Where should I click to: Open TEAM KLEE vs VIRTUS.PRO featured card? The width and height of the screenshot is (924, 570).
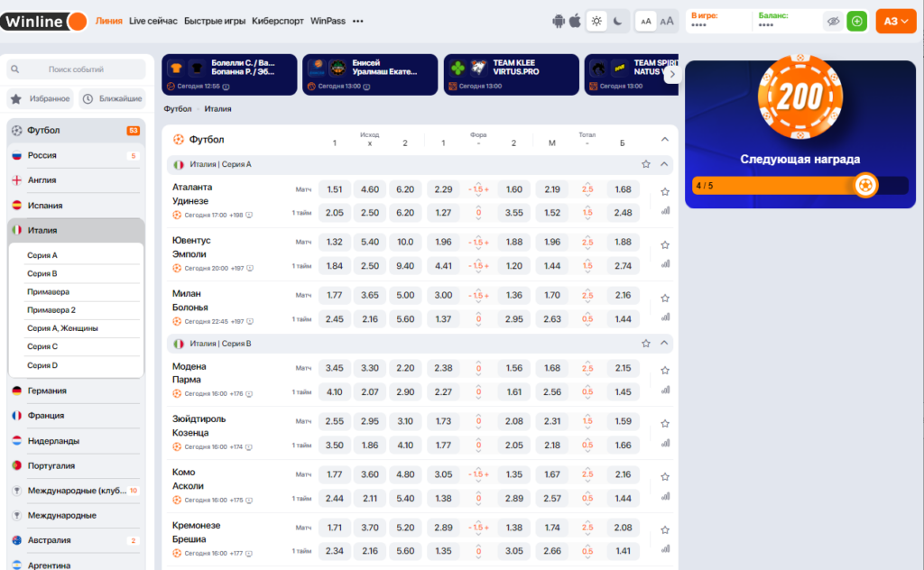pyautogui.click(x=511, y=74)
